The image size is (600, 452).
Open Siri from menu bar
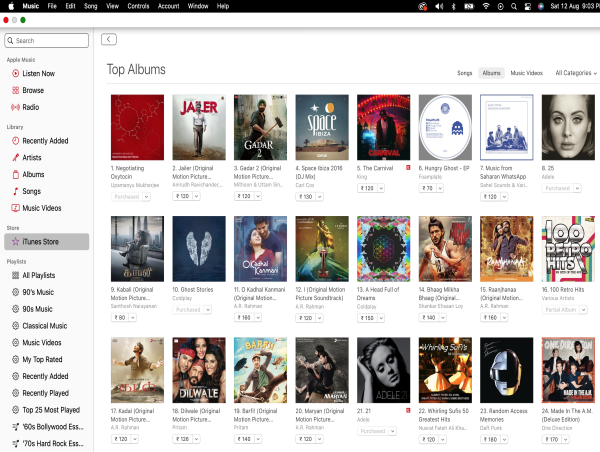541,6
